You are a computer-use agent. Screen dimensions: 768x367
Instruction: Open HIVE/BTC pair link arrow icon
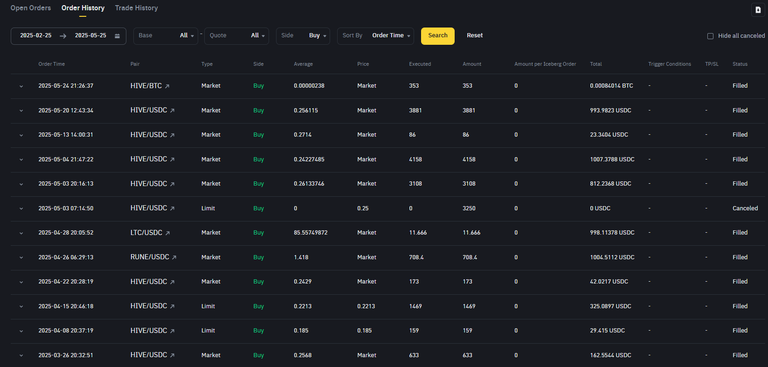pyautogui.click(x=167, y=86)
